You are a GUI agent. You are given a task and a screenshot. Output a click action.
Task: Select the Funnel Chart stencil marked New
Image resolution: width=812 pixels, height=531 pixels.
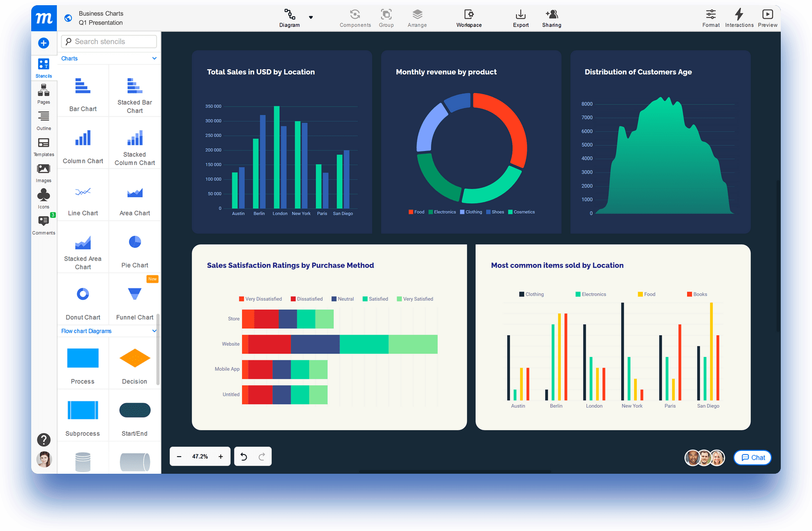coord(134,299)
